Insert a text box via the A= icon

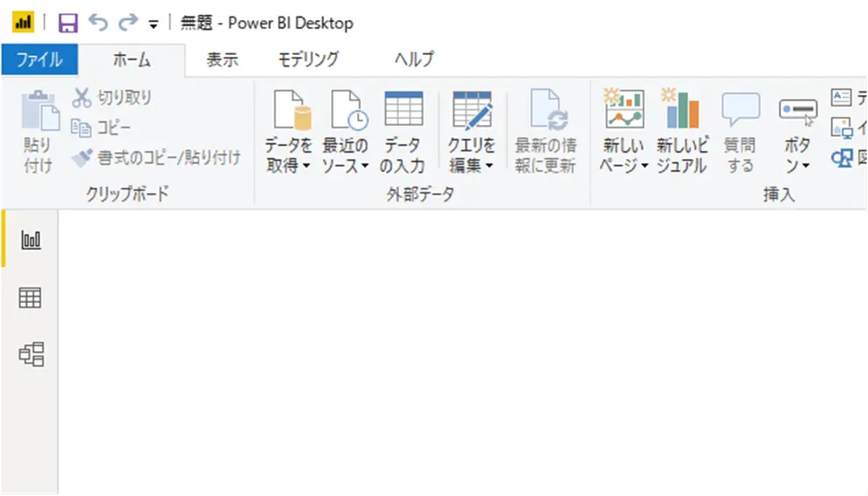(841, 98)
